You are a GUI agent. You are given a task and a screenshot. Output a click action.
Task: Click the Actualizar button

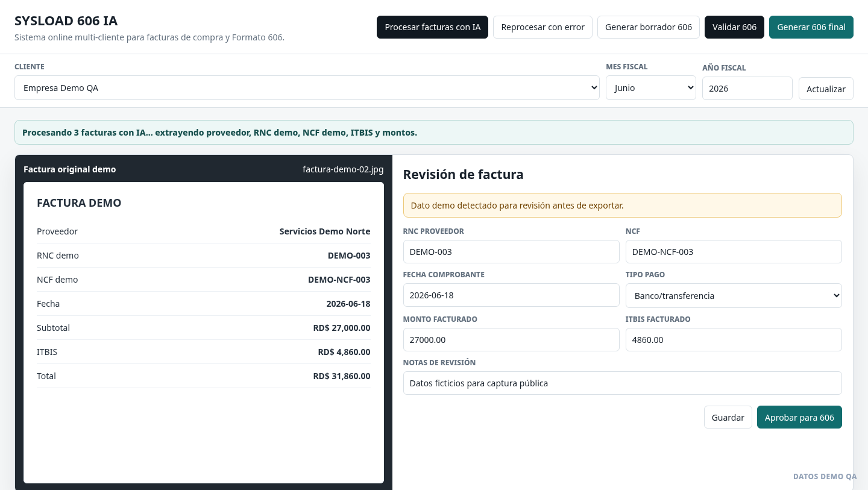pos(826,89)
